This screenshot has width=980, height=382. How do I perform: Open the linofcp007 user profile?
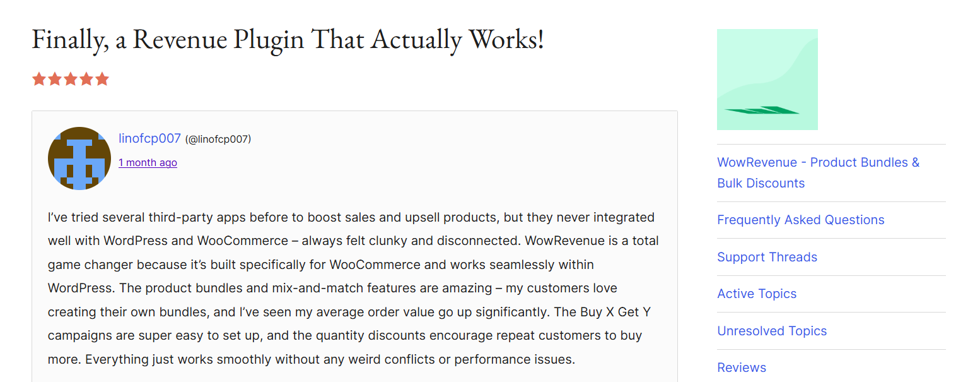point(149,138)
